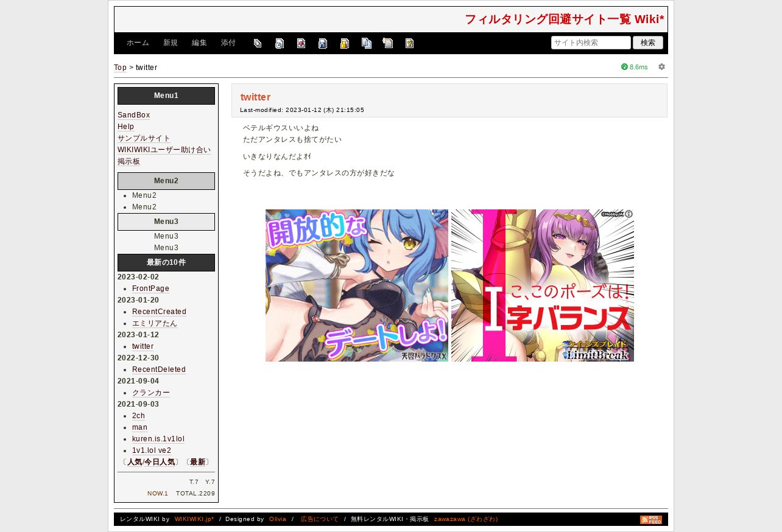Click the blue two-page copy icon
Image resolution: width=782 pixels, height=532 pixels.
366,43
